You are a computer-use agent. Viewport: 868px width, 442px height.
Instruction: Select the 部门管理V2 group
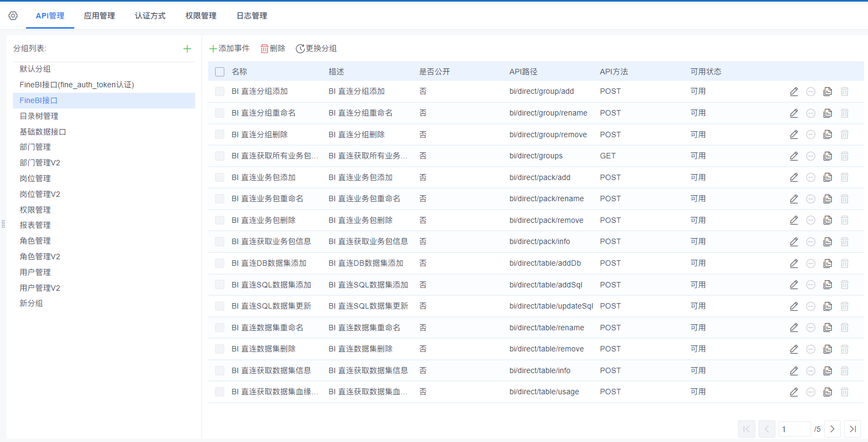[x=104, y=163]
